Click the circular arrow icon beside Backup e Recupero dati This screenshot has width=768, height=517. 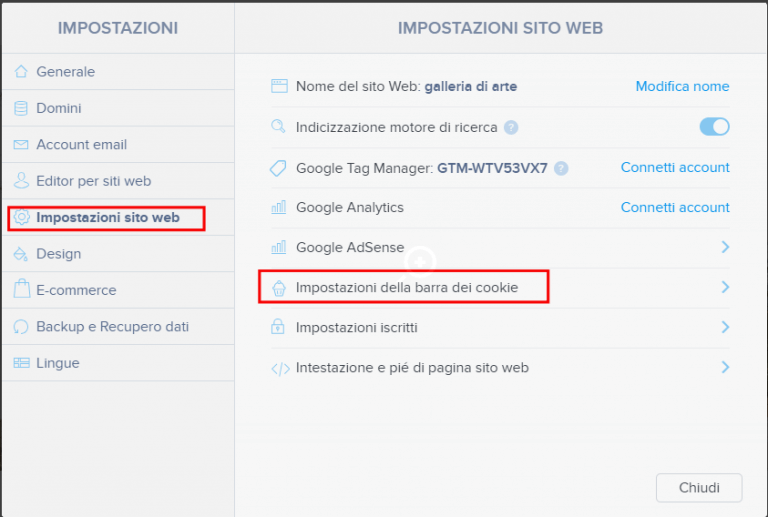pyautogui.click(x=21, y=327)
